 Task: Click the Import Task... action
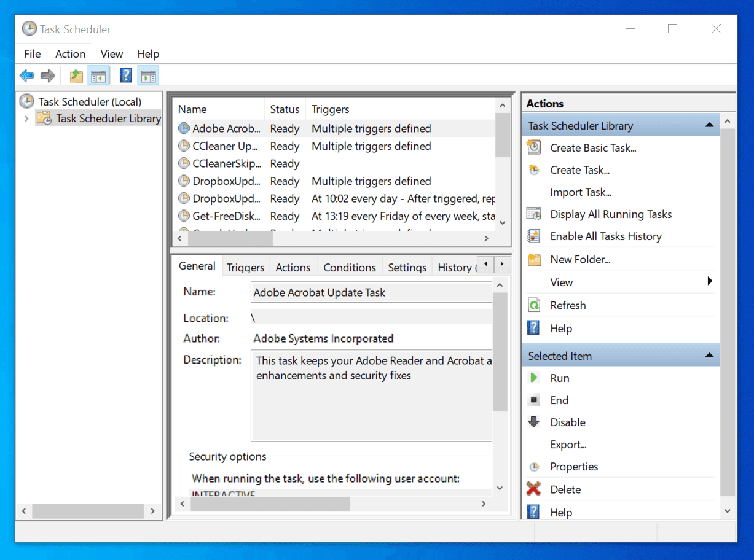pyautogui.click(x=581, y=192)
